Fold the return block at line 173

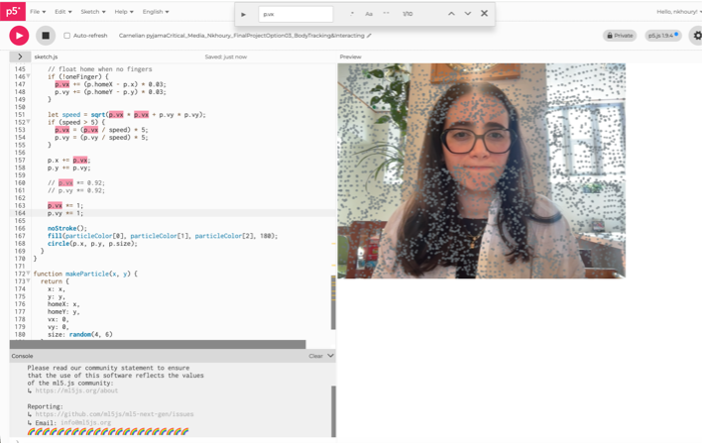coord(28,281)
